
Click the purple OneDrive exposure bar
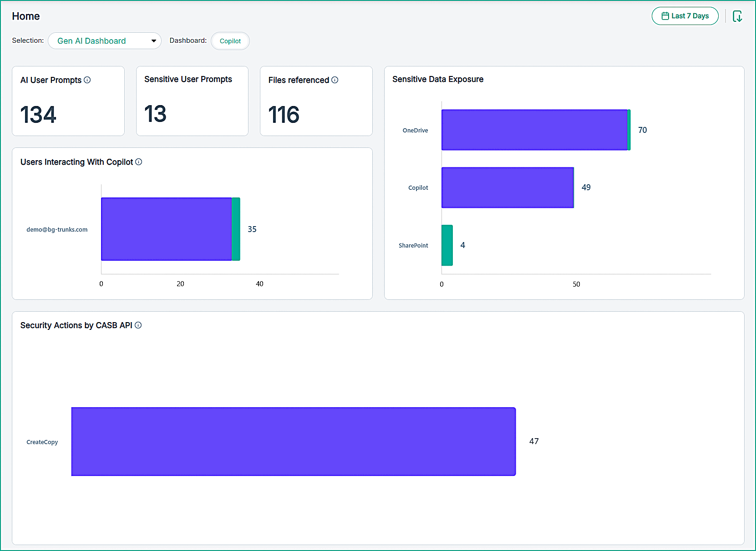(x=534, y=130)
